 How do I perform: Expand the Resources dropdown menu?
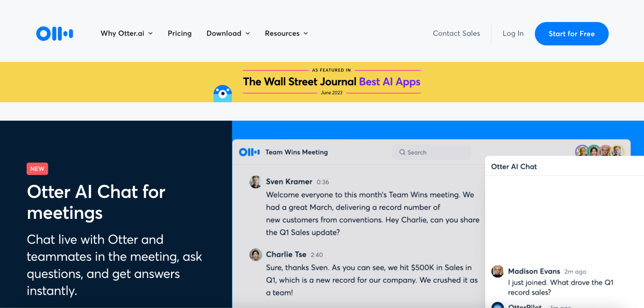pos(286,34)
